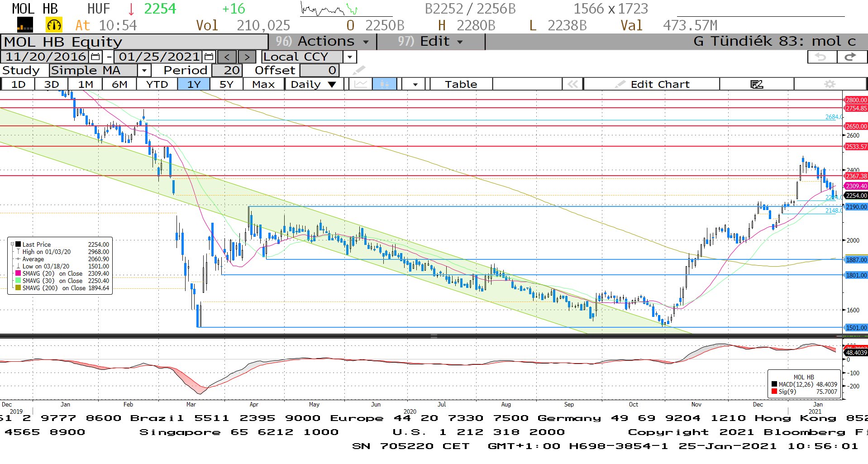The width and height of the screenshot is (868, 464).
Task: Click the intraday sparkline thumbnail
Action: pyautogui.click(x=329, y=9)
